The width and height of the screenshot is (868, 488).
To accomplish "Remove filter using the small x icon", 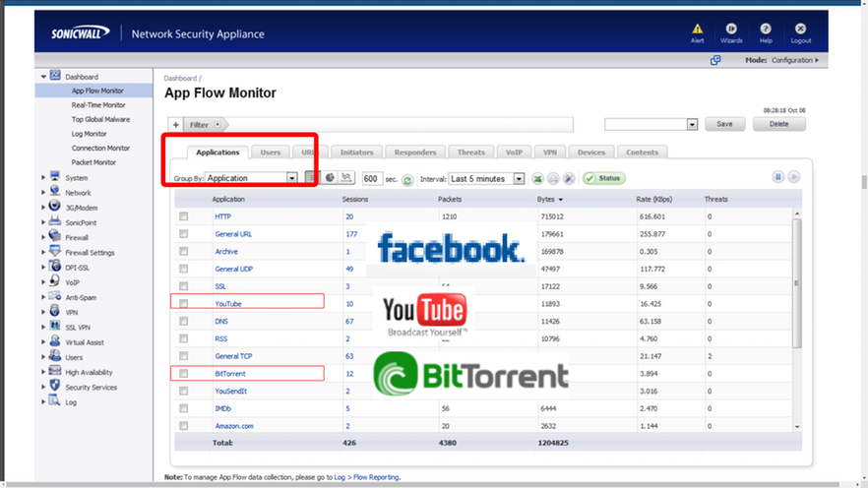I will [x=217, y=125].
